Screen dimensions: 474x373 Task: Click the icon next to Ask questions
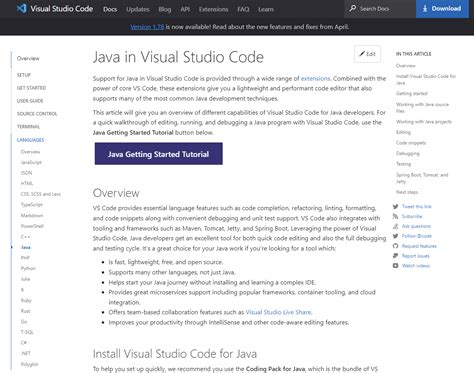click(x=395, y=226)
